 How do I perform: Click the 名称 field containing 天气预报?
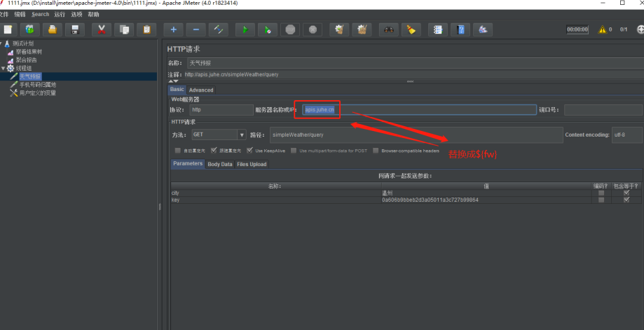416,63
